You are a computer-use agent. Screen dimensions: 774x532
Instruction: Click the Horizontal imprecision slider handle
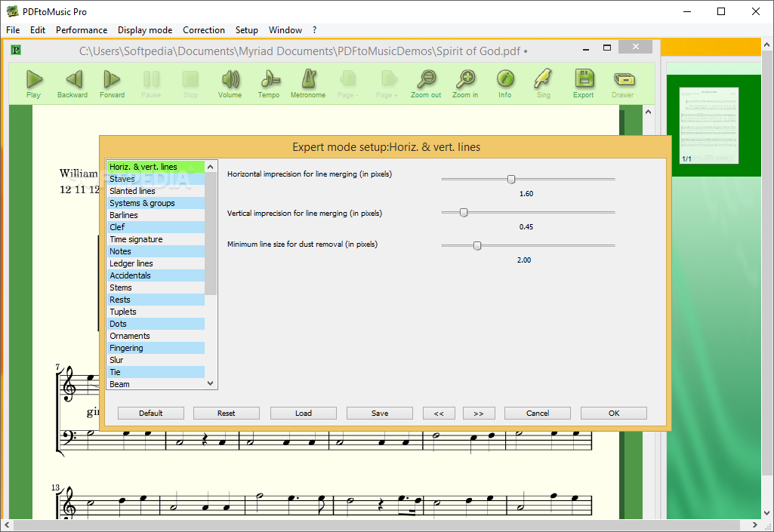click(511, 179)
